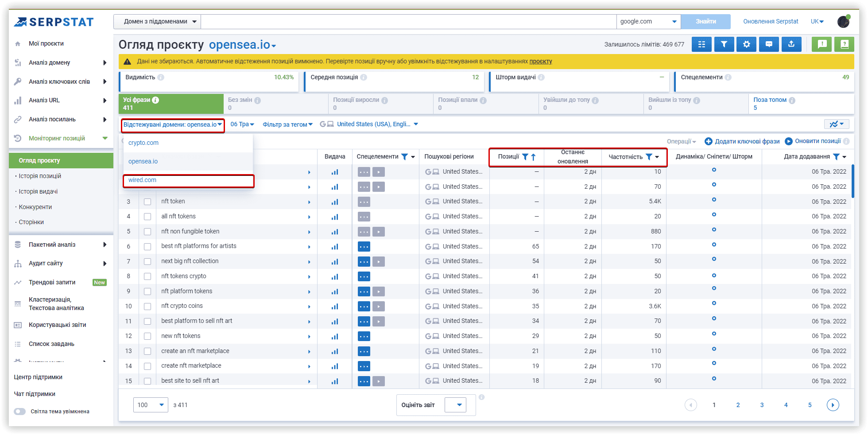Open SERP chart for nft token
Screen dimensions: 868x435
click(x=335, y=202)
